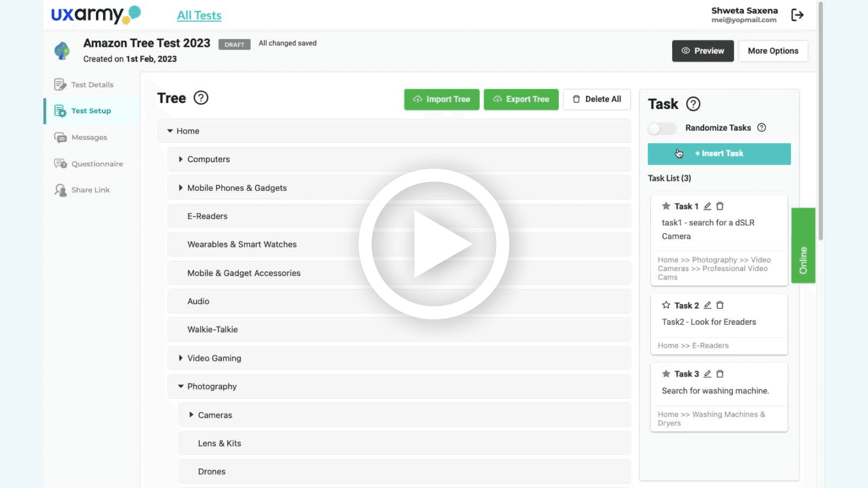Click the Amazon Tree Test project icon
Viewport: 868px width, 488px height.
coord(62,51)
